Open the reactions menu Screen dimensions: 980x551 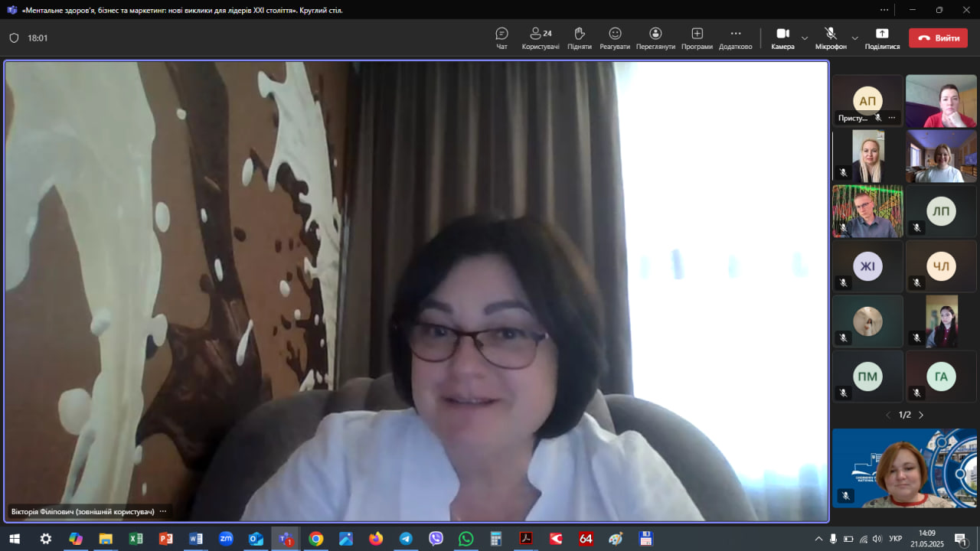click(x=615, y=38)
